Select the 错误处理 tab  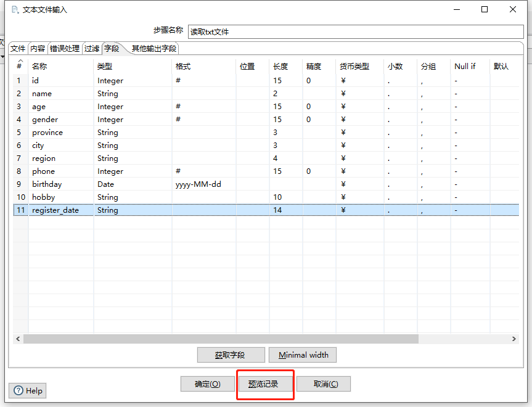[x=65, y=48]
